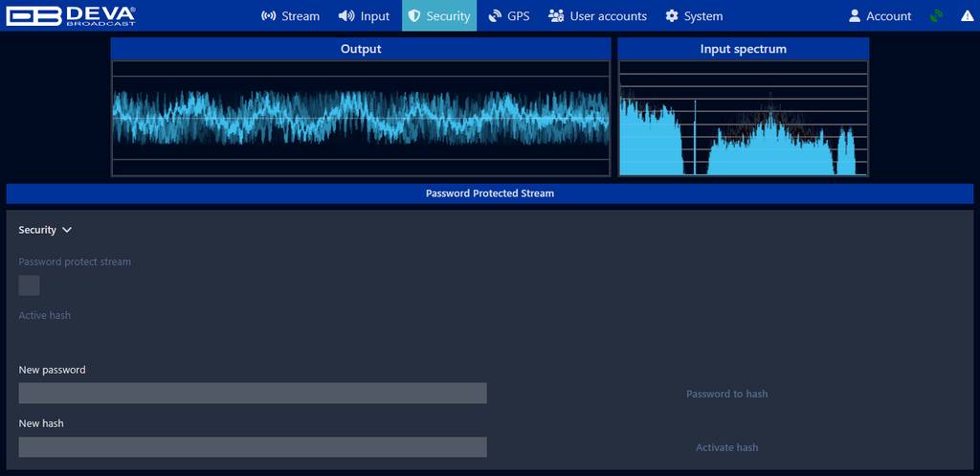Toggle Password protect stream checkbox

30,285
